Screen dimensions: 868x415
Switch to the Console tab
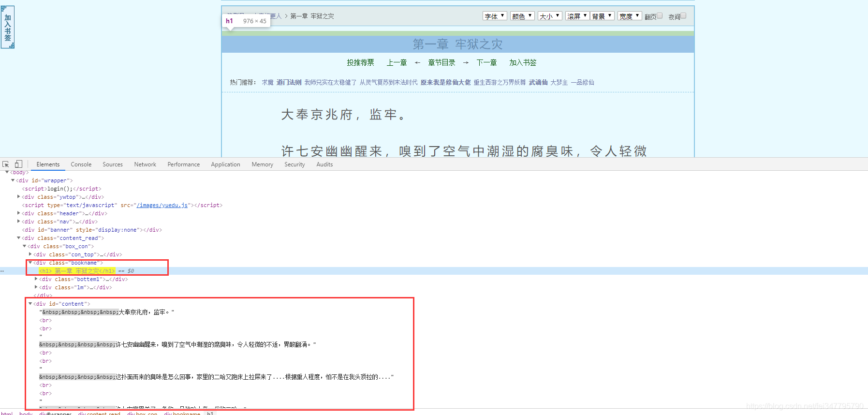pyautogui.click(x=81, y=164)
